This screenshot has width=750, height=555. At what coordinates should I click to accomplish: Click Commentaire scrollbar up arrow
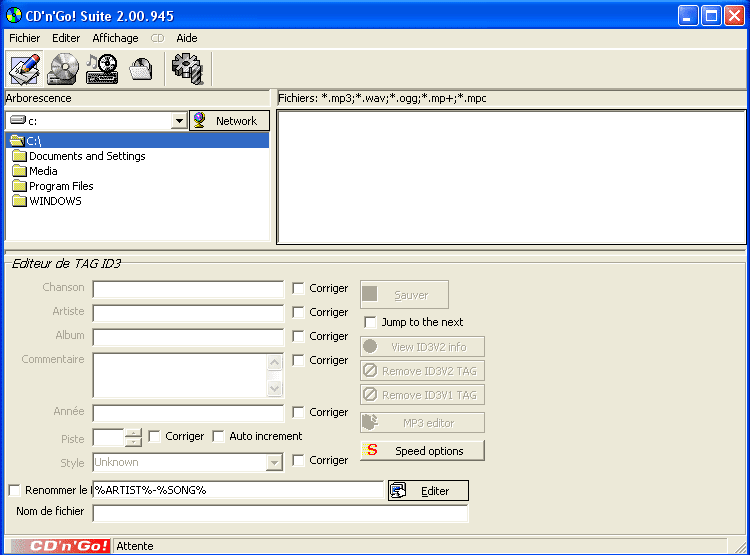pos(275,362)
